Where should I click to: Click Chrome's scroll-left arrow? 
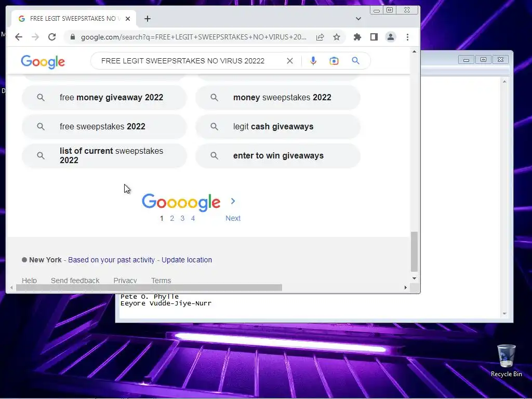[11, 288]
